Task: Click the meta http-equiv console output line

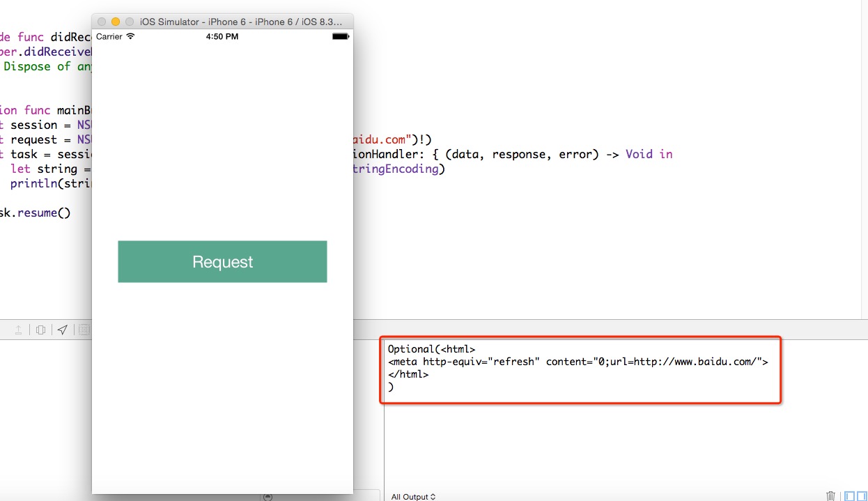Action: 578,362
